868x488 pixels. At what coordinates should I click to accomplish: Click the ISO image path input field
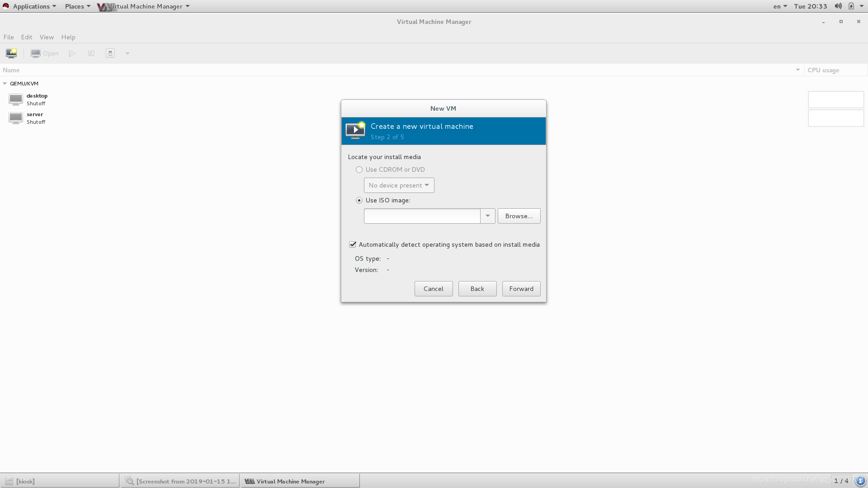[x=422, y=216]
